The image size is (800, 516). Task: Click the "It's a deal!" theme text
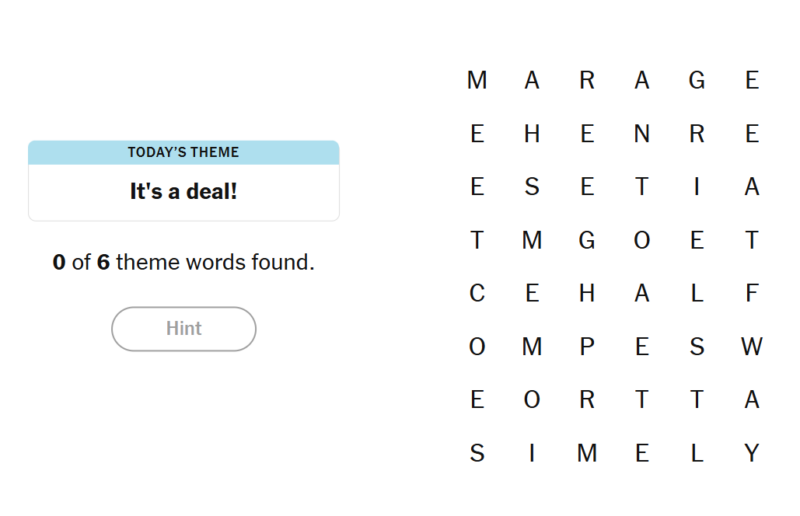pyautogui.click(x=184, y=191)
